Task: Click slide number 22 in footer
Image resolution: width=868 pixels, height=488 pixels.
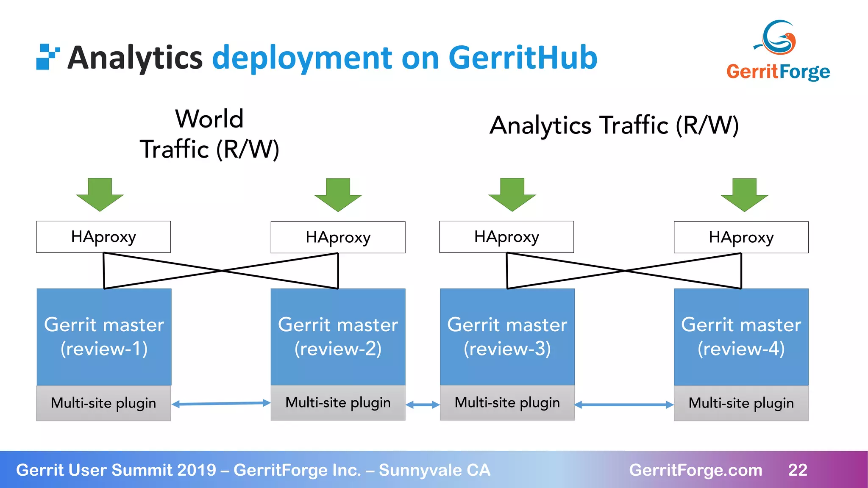Action: click(798, 470)
